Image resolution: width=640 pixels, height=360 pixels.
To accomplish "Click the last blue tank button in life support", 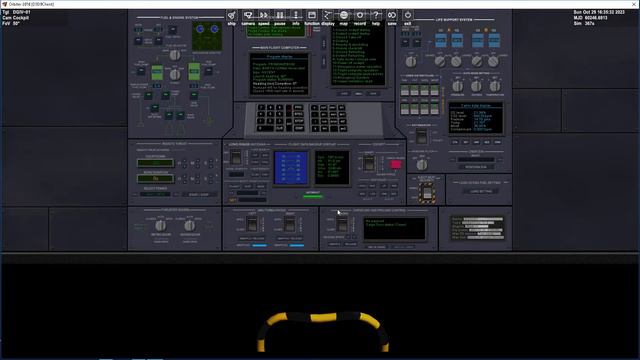I will coord(494,40).
